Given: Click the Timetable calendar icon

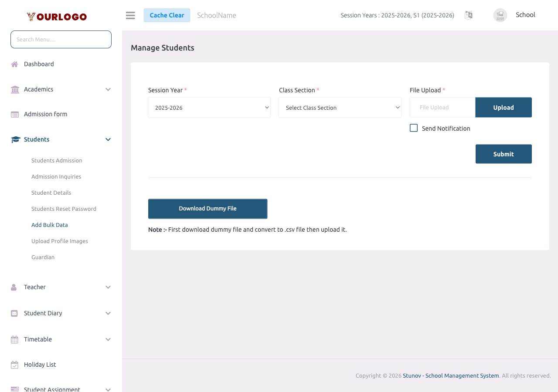Looking at the screenshot, I should click(x=14, y=339).
